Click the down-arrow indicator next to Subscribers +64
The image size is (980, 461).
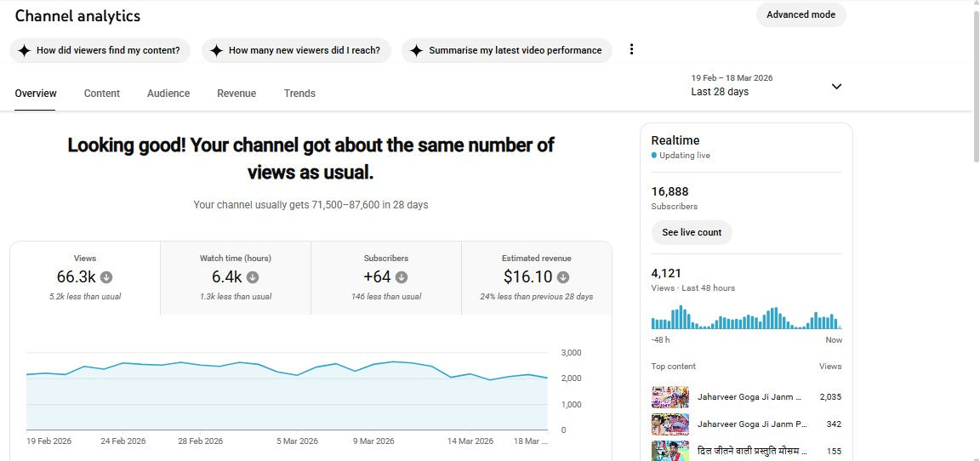click(x=402, y=277)
